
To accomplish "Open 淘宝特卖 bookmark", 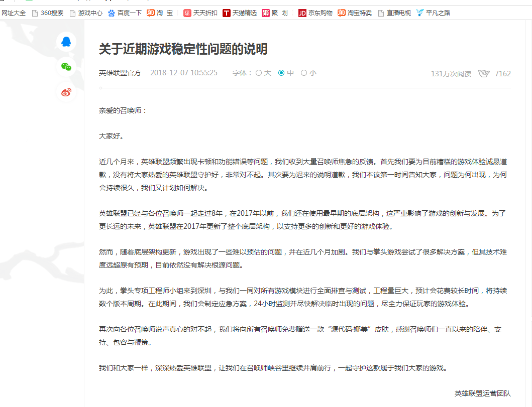I will 355,13.
